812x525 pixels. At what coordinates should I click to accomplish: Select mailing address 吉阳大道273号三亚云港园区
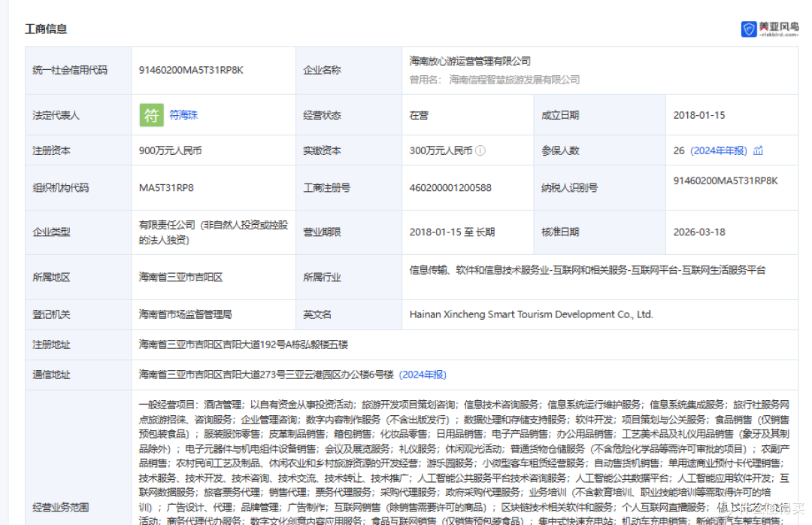[x=266, y=375]
